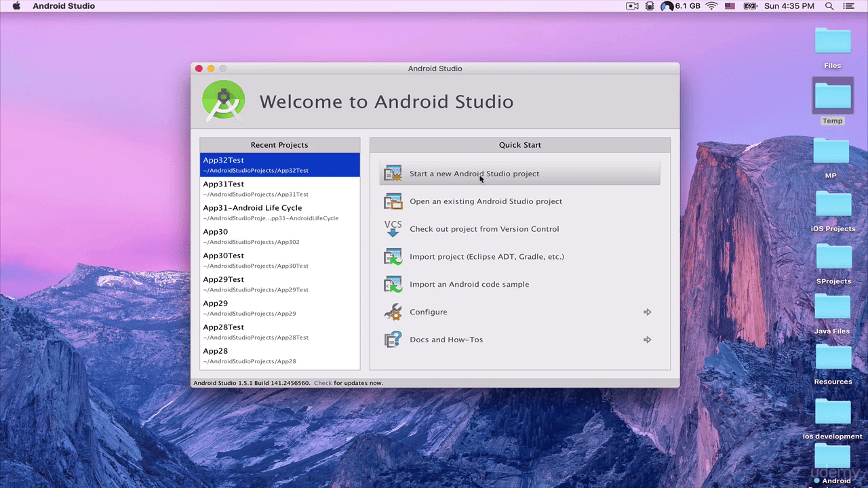The width and height of the screenshot is (868, 488).
Task: Check out project from Version Control
Action: pos(519,229)
